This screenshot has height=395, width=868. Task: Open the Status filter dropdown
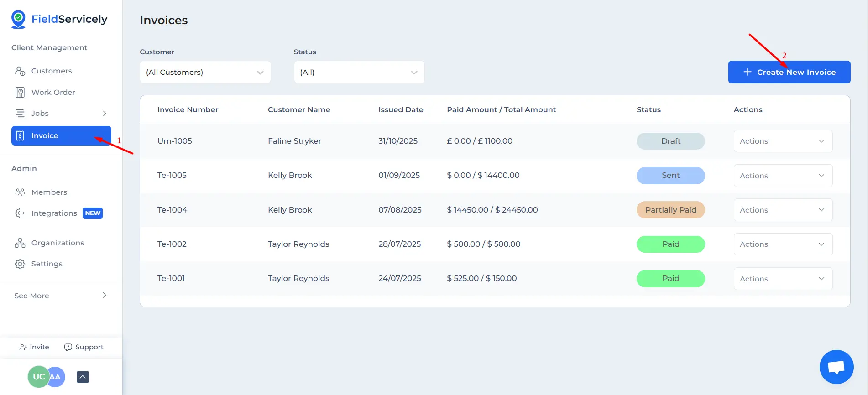point(359,72)
